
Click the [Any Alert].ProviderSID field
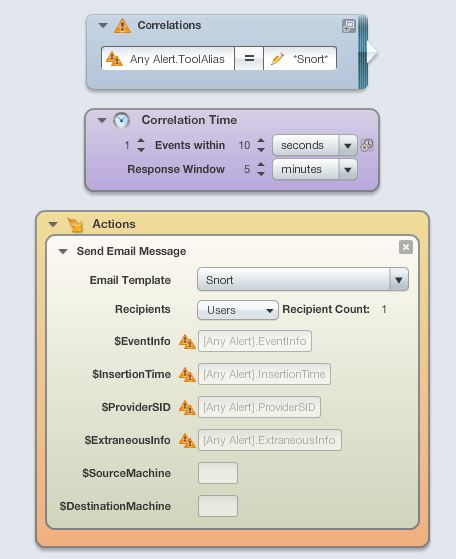[x=259, y=407]
